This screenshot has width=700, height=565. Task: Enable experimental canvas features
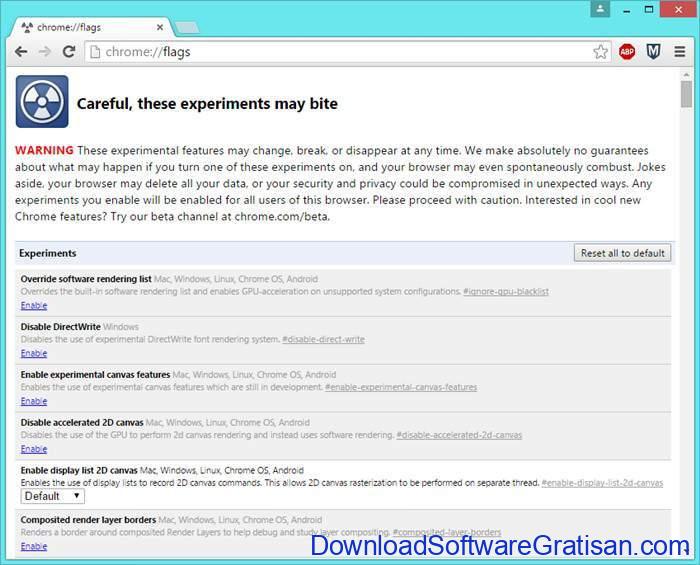click(34, 401)
